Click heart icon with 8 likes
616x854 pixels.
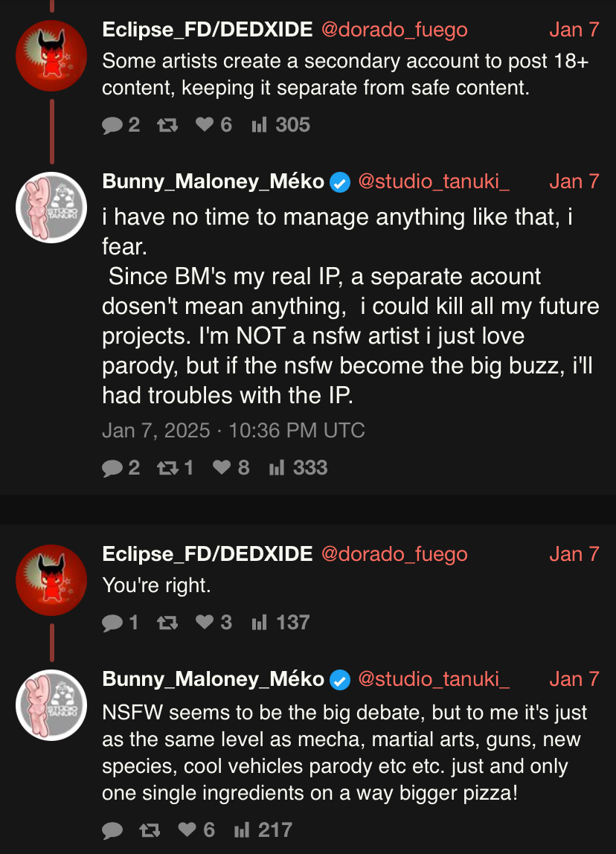pos(222,467)
